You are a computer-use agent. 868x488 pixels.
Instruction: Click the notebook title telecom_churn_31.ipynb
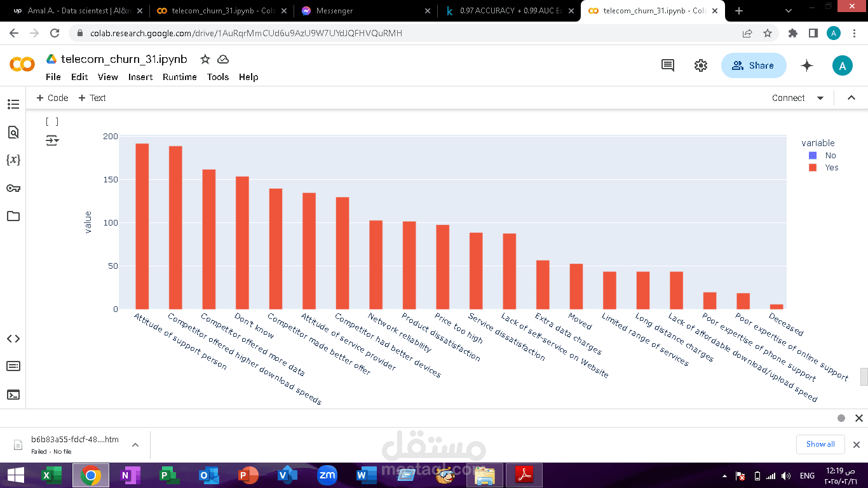pos(125,59)
